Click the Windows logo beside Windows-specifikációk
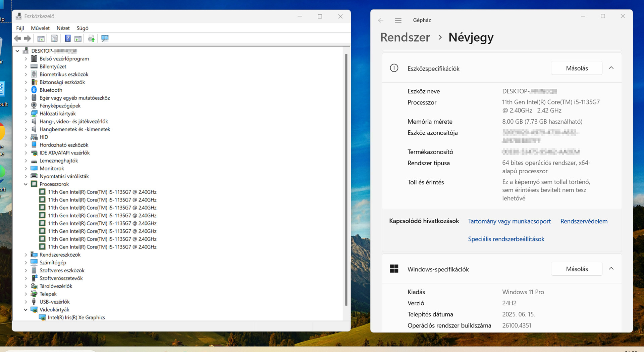Screen dimensions: 644x352 coord(394,269)
